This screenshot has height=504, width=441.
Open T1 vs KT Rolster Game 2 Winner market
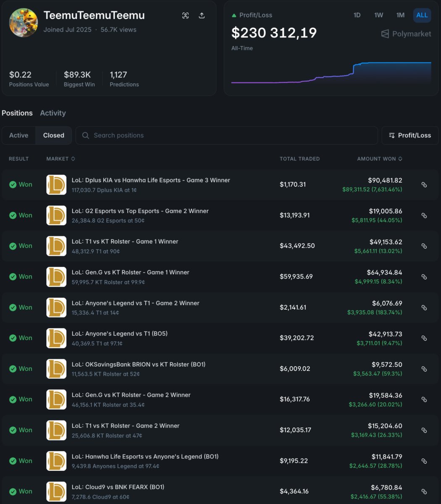click(126, 426)
